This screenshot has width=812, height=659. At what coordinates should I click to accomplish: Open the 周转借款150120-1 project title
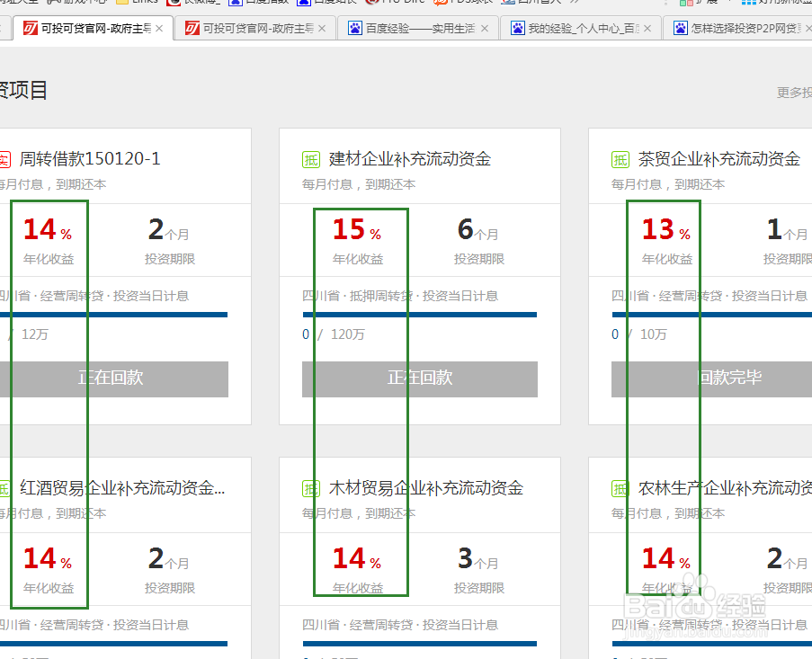pos(90,158)
